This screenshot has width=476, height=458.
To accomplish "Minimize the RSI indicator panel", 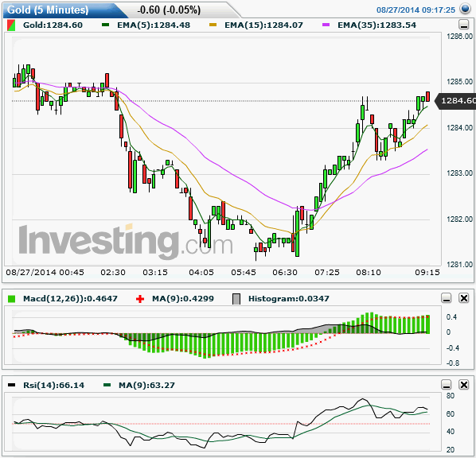I will [447, 385].
